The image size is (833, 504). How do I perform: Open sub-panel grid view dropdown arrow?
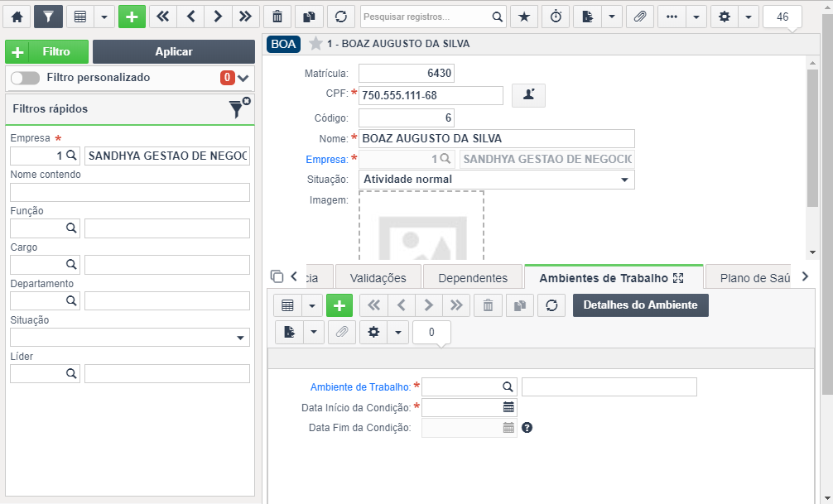(312, 305)
